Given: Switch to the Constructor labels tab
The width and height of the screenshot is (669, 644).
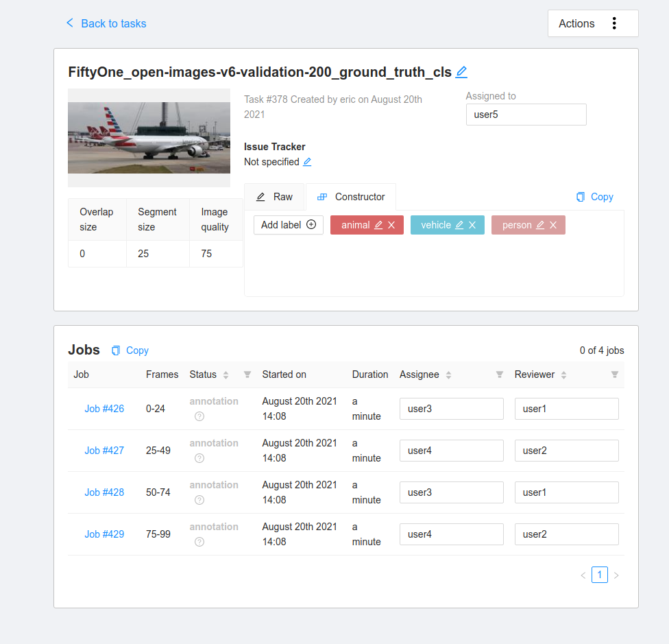Looking at the screenshot, I should 351,197.
